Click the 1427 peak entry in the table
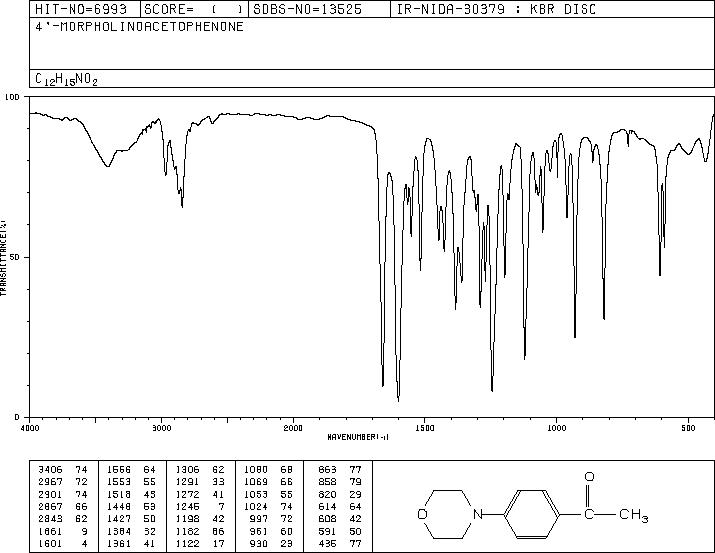This screenshot has width=715, height=553. tap(131, 519)
